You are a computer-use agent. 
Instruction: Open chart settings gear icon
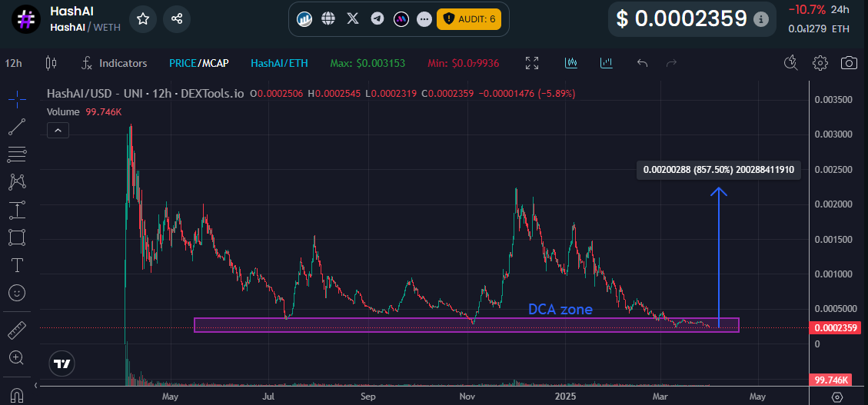pos(820,62)
